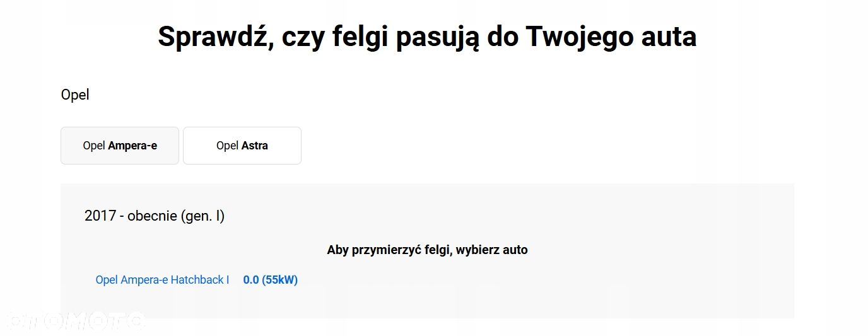Viewport: 868px width, 336px height.
Task: Select the 55kW power version link
Action: click(x=279, y=280)
